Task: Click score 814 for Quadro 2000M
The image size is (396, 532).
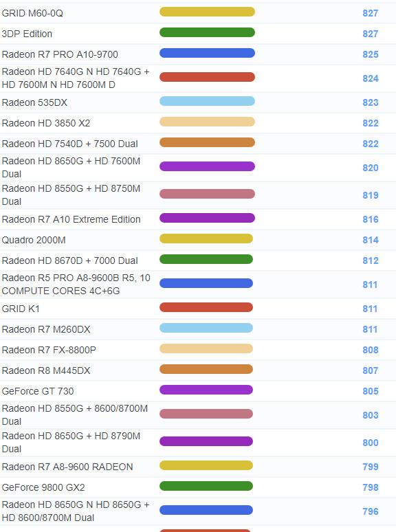Action: [370, 240]
